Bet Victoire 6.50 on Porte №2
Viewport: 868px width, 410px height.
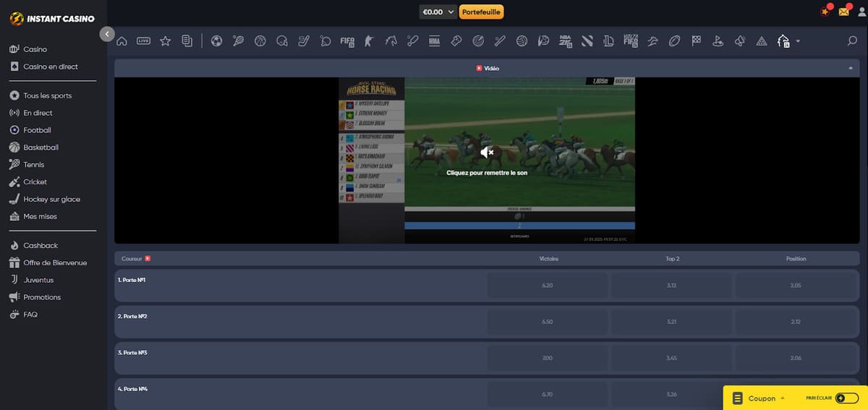pyautogui.click(x=547, y=322)
